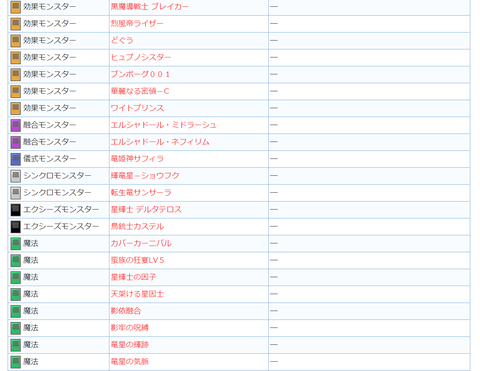Follow the 星輝士の因子 link
The width and height of the screenshot is (480, 371).
pyautogui.click(x=133, y=277)
